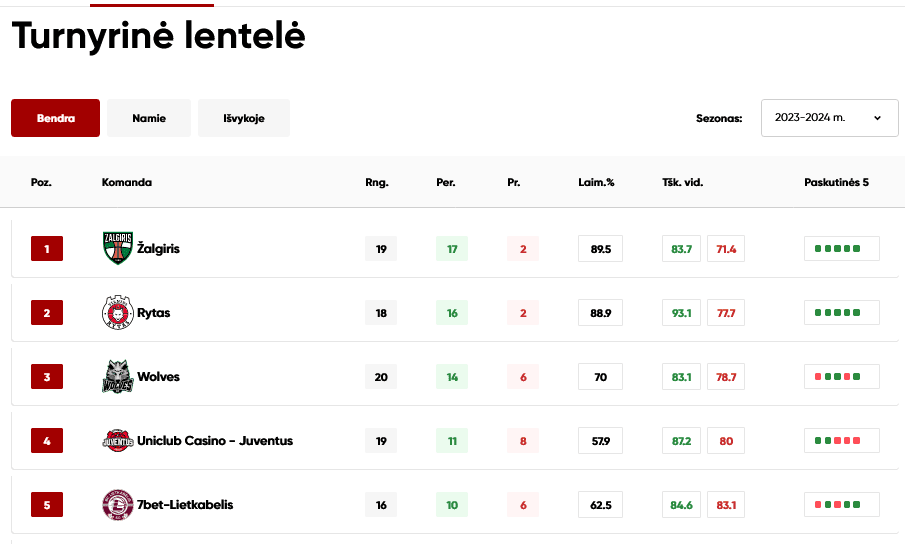Screen dimensions: 905x544
Task: Click position badge number 3
Action: point(47,377)
